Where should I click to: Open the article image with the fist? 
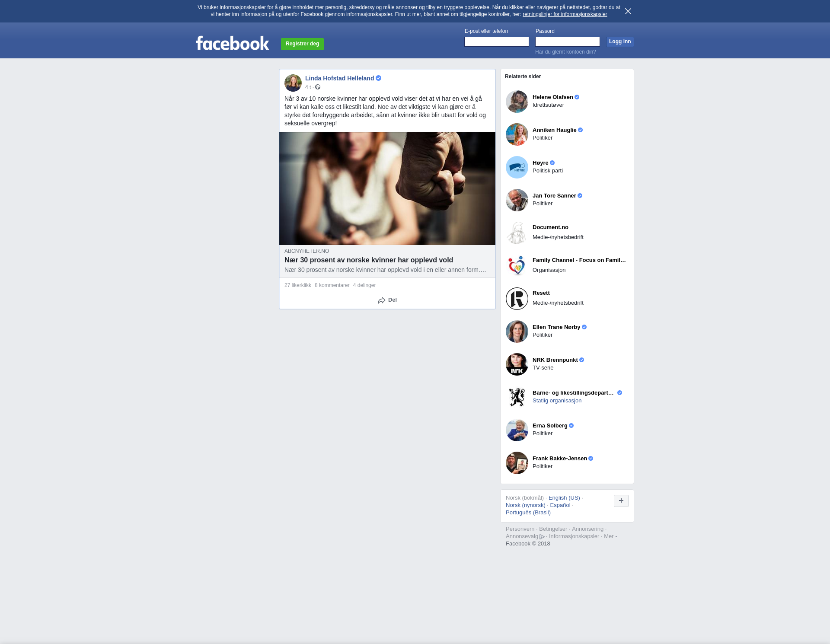[387, 188]
